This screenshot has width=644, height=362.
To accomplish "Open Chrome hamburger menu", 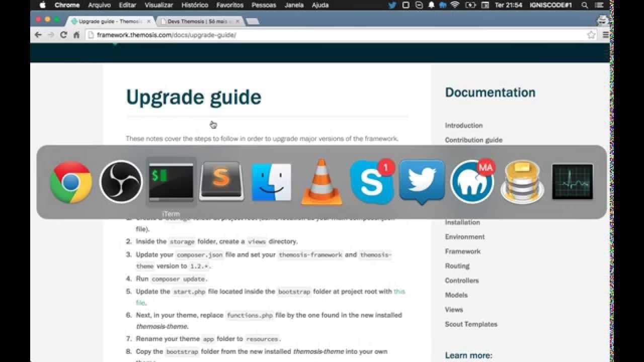I will (606, 35).
